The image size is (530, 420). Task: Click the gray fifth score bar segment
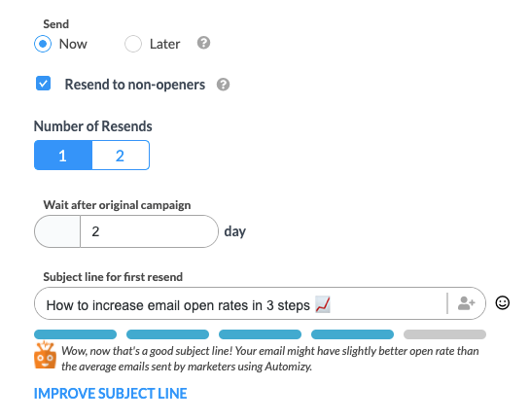pos(444,334)
